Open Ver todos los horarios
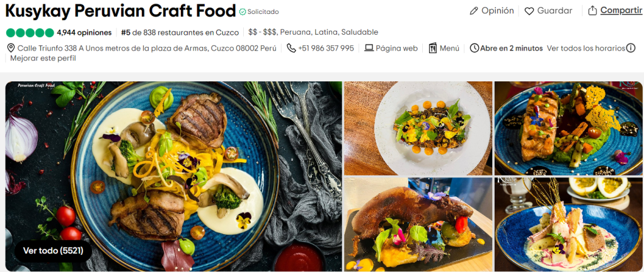This screenshot has width=644, height=272. click(x=586, y=48)
